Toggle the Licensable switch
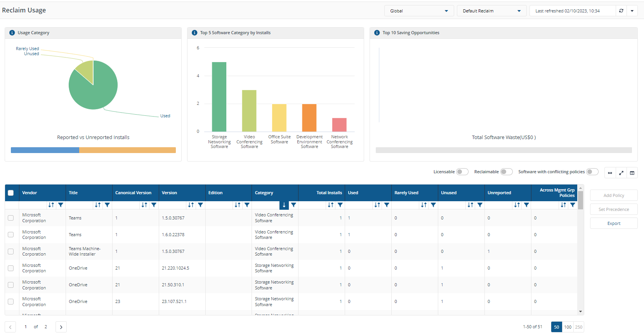 coord(462,172)
